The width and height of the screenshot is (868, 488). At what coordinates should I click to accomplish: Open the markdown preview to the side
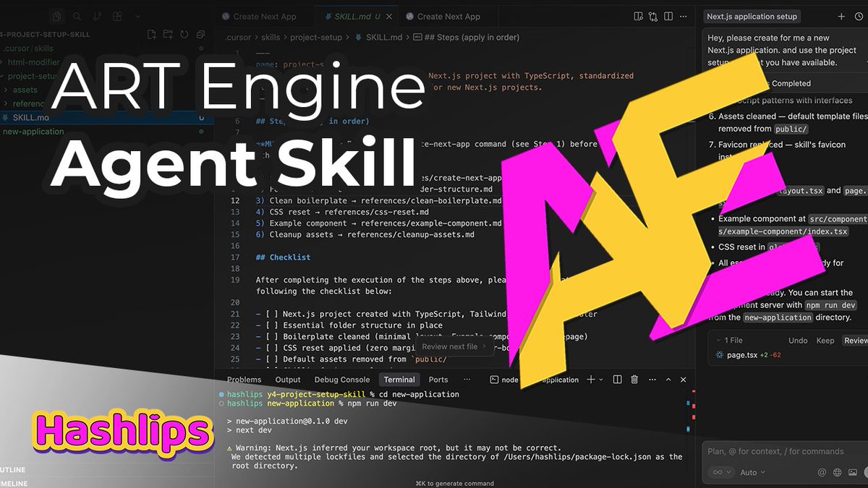[x=638, y=16]
